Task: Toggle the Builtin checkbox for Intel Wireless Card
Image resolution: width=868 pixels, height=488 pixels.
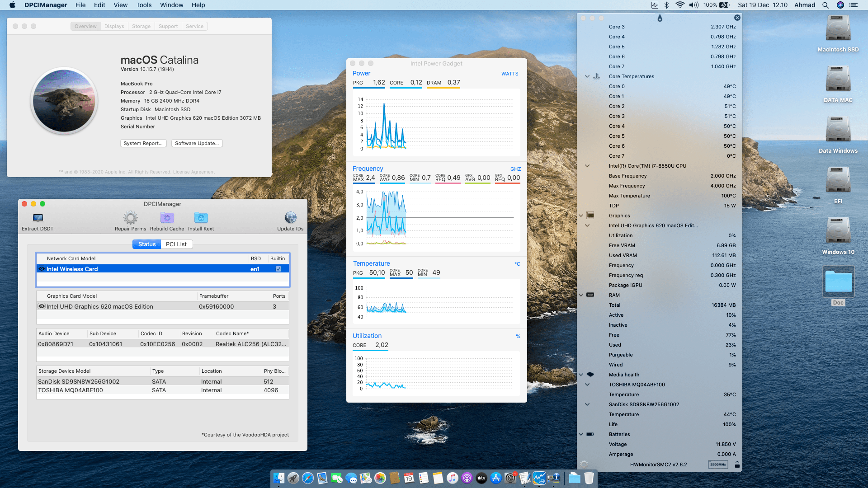Action: (278, 268)
